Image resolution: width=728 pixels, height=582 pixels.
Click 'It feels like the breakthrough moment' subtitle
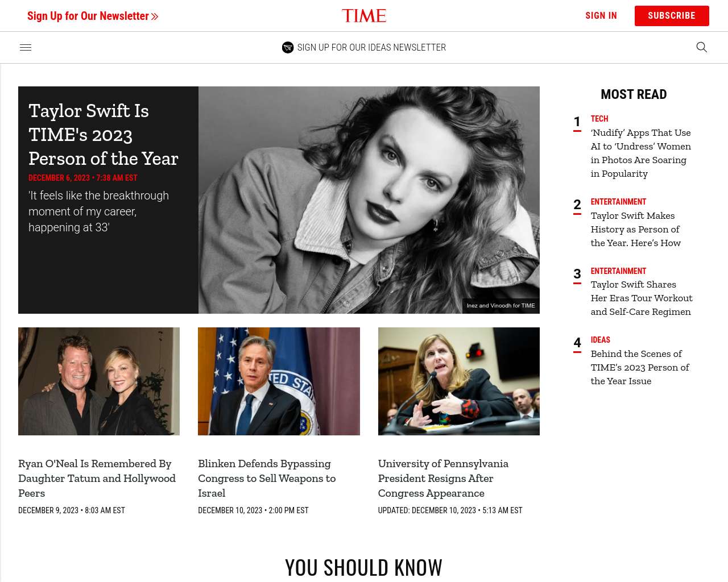(x=98, y=211)
